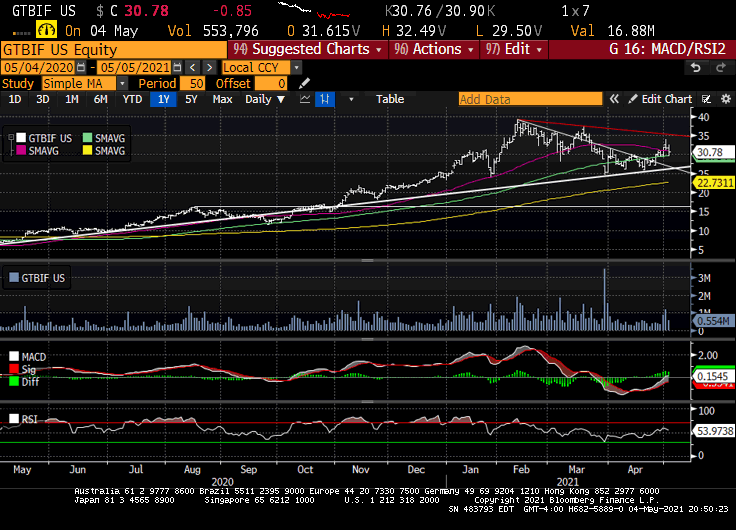Open the start date calendar picker

pyautogui.click(x=81, y=68)
